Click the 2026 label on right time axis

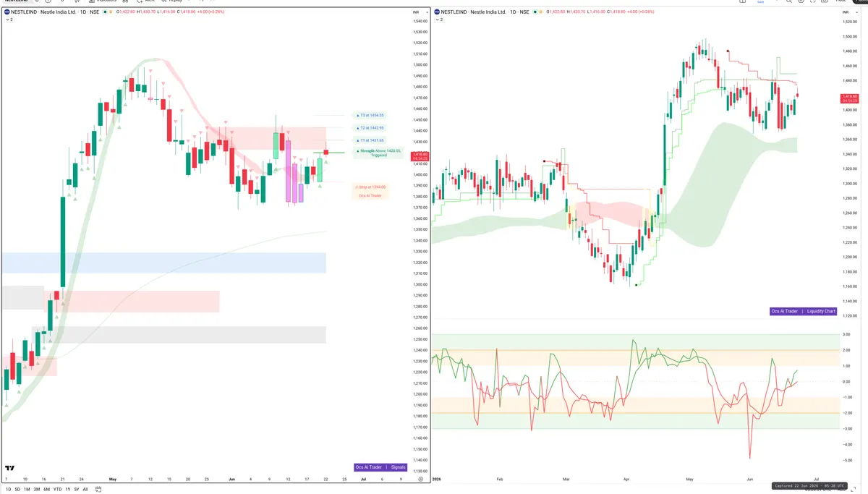tap(437, 479)
